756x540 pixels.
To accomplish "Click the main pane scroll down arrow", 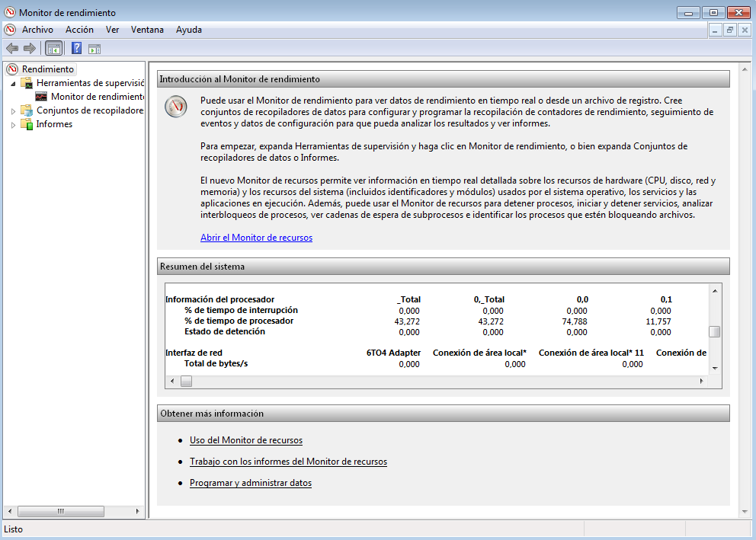I will click(745, 512).
